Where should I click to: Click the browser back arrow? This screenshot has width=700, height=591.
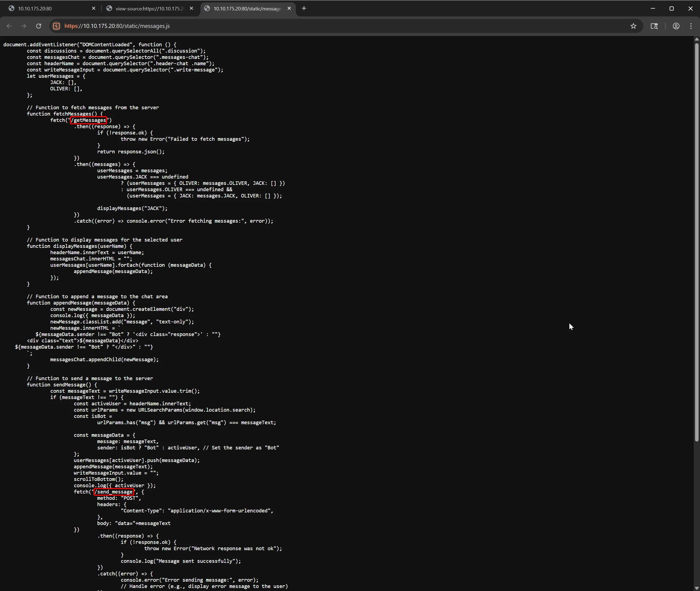[9, 26]
